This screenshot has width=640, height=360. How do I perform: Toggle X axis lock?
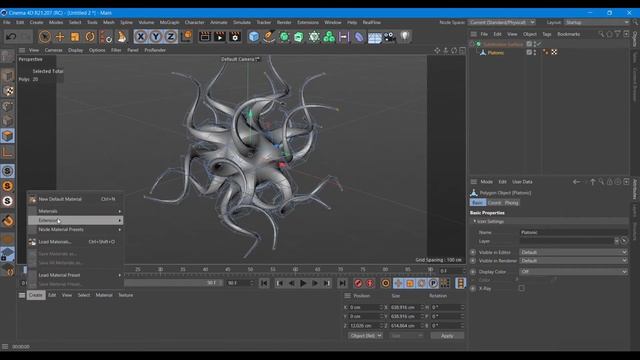click(x=141, y=37)
